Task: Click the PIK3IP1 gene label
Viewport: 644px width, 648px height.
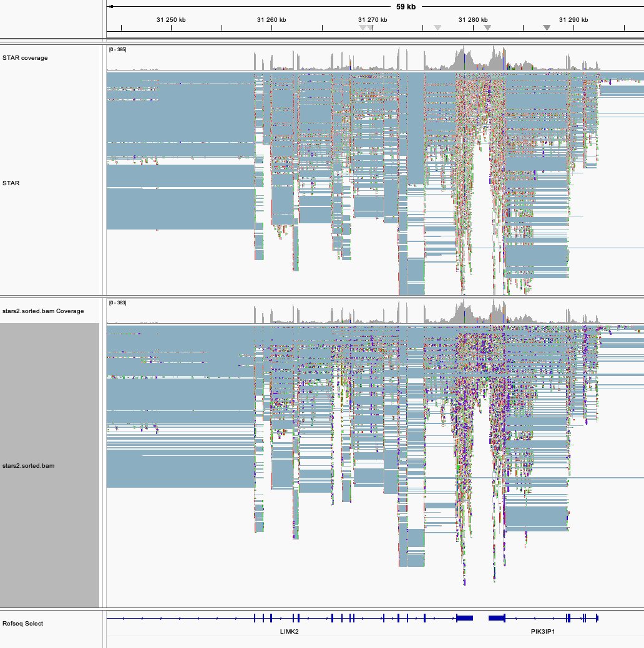Action: 543,631
